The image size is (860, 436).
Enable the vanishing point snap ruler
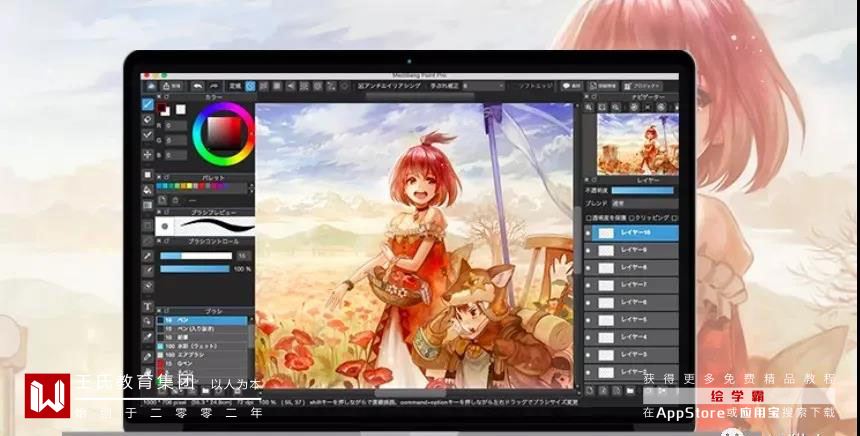[x=291, y=86]
